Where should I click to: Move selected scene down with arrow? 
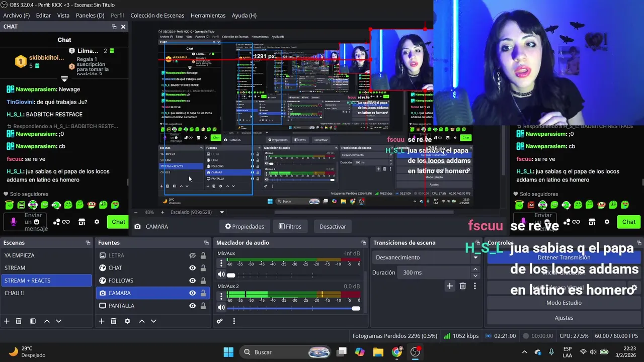pyautogui.click(x=58, y=321)
